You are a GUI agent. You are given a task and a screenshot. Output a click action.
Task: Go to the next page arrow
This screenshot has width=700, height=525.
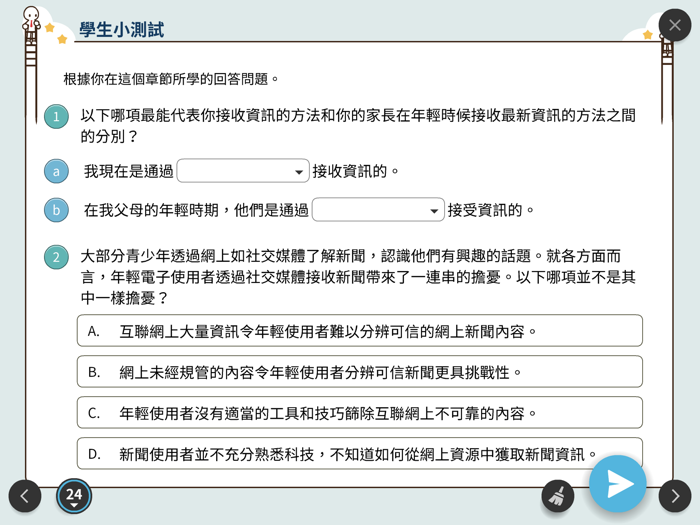point(675,496)
